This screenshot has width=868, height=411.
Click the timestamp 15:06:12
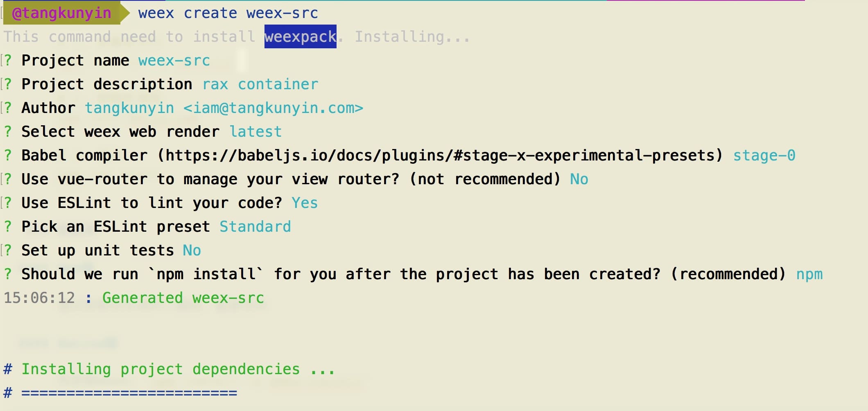point(39,298)
